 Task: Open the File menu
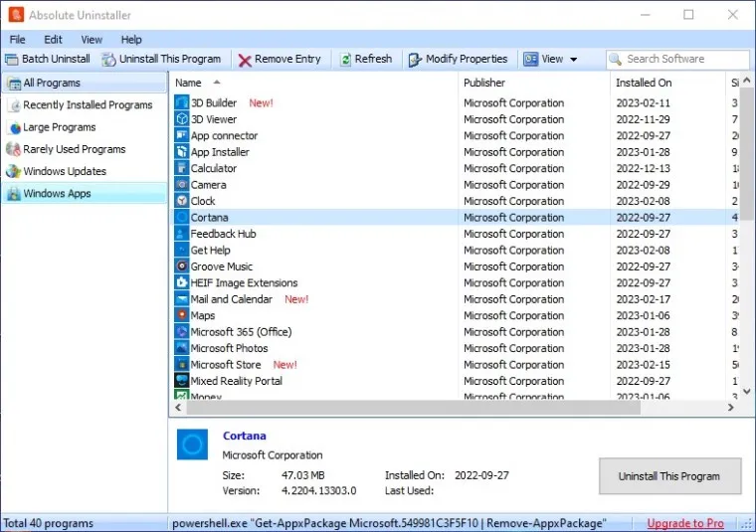click(18, 40)
